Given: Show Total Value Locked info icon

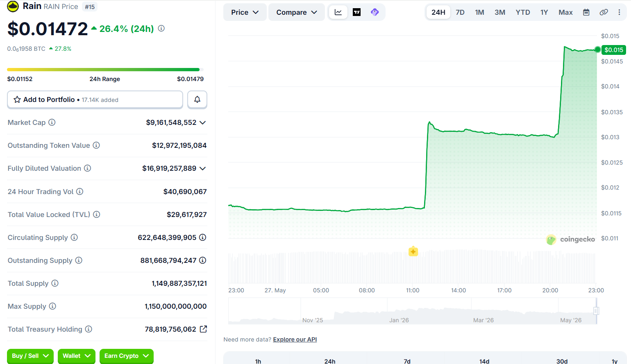Looking at the screenshot, I should 97,214.
